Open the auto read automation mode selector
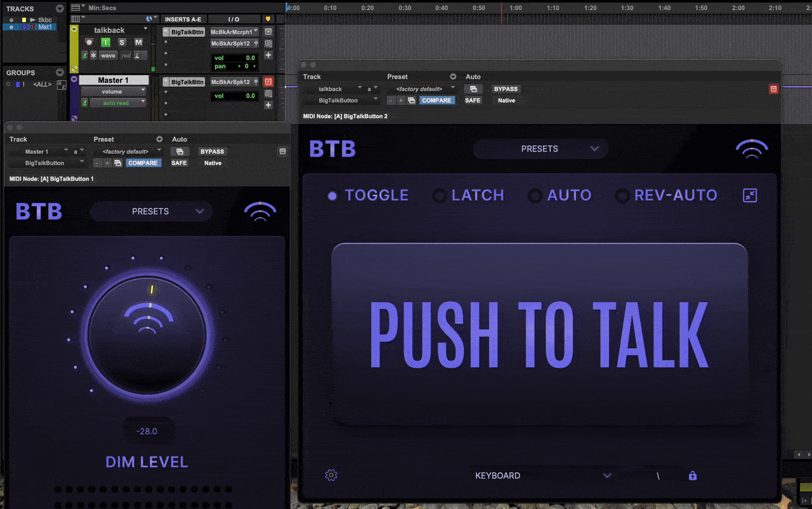This screenshot has height=509, width=812. pyautogui.click(x=117, y=103)
